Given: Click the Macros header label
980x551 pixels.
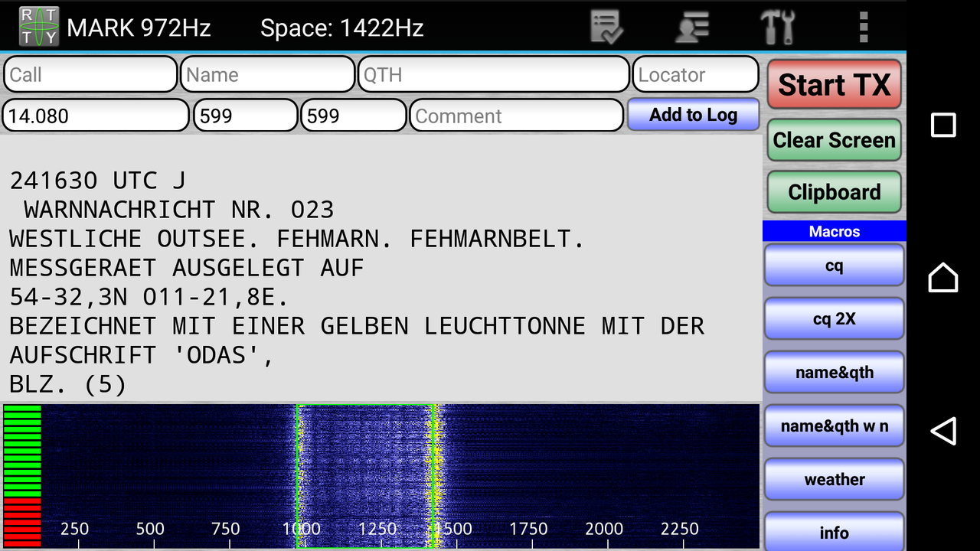Looking at the screenshot, I should point(835,231).
